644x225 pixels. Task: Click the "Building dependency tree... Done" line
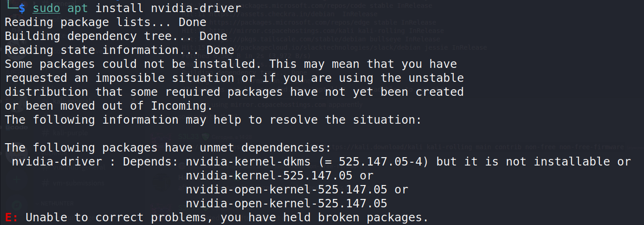click(116, 36)
